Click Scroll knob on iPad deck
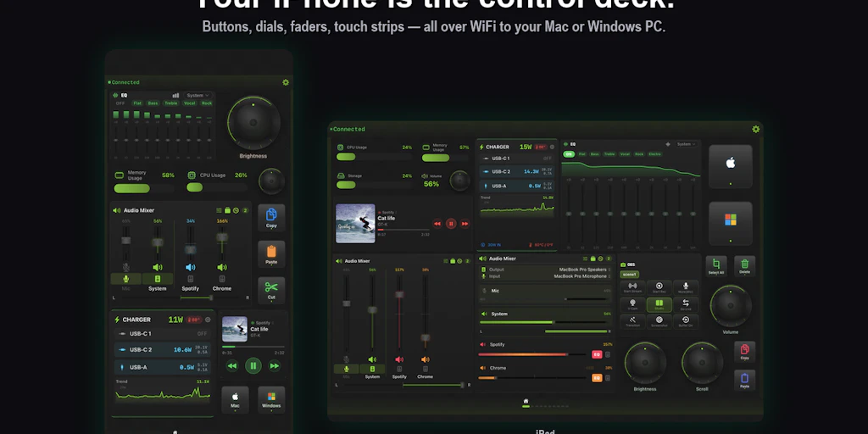Viewport: 868px width, 434px height. [x=702, y=363]
